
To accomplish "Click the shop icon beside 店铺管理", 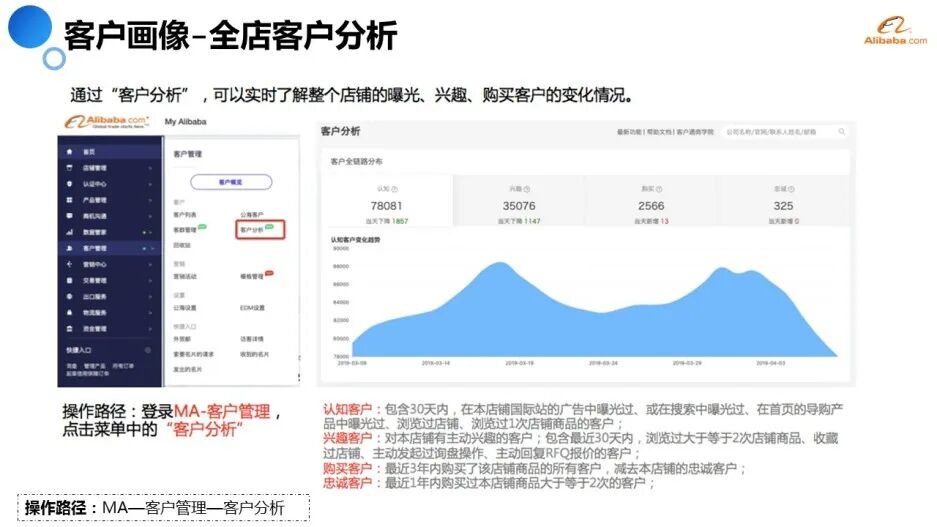I will pyautogui.click(x=70, y=168).
